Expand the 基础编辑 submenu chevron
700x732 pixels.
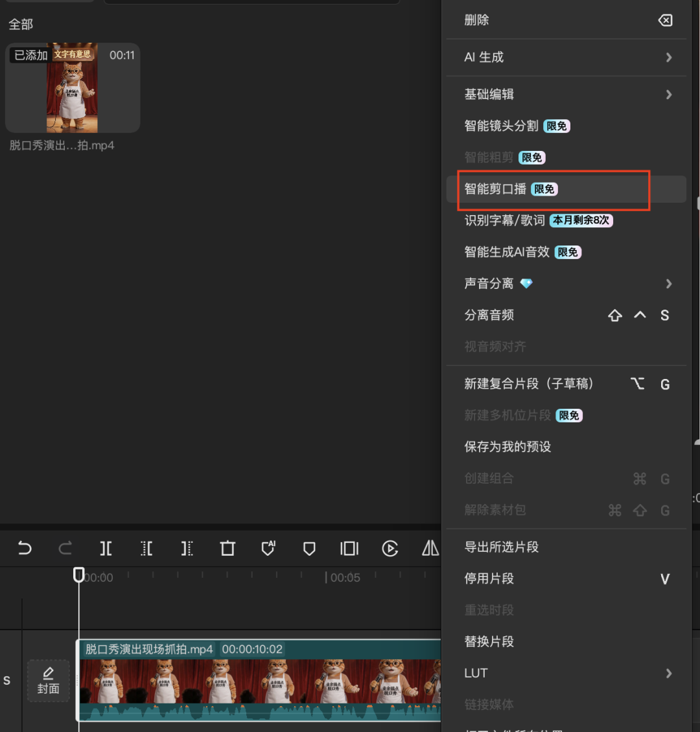coord(669,95)
